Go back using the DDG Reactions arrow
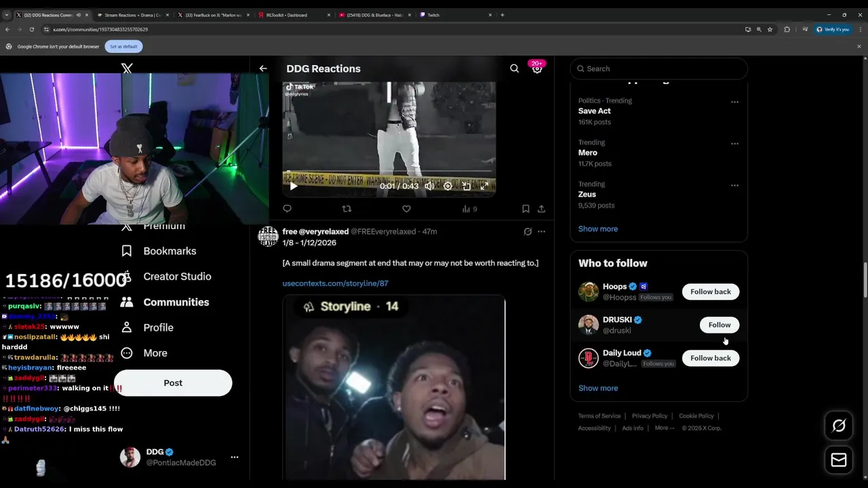 click(263, 68)
